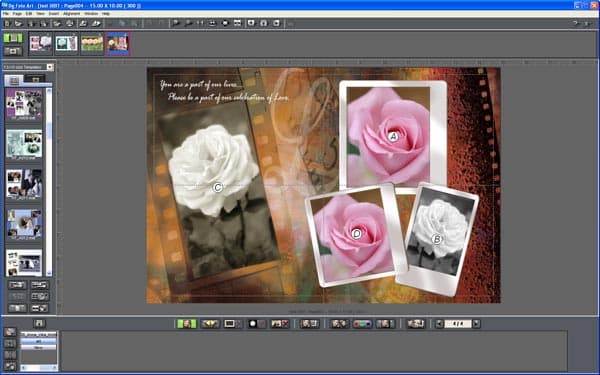Image resolution: width=600 pixels, height=375 pixels.
Task: Select the first page thumbnail in strip
Action: point(41,44)
